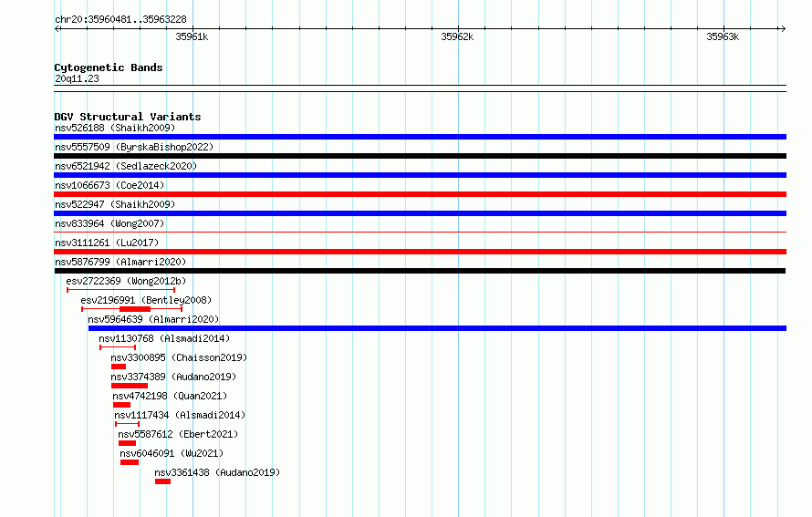Screen dimensions: 812x517
Task: Click the esv2722369 (Wong2012b) label
Action: pyautogui.click(x=126, y=281)
